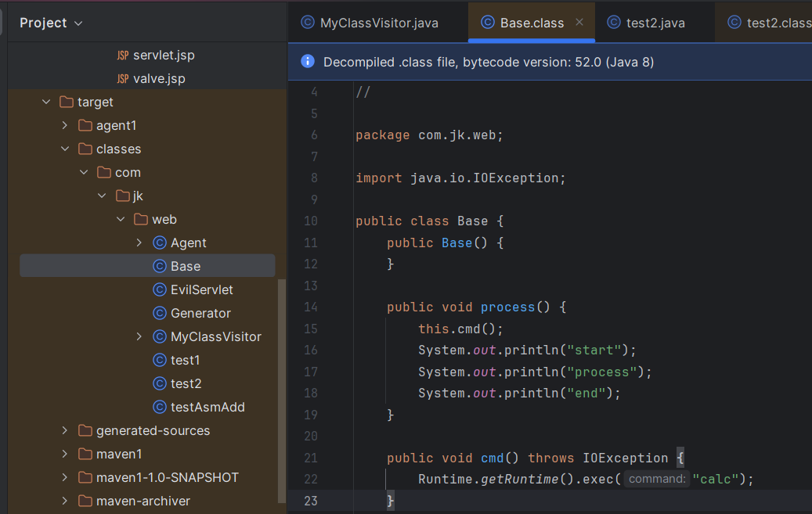The image size is (812, 514).
Task: Expand the maven1-1.0-SNAPSHOT folder
Action: 65,477
